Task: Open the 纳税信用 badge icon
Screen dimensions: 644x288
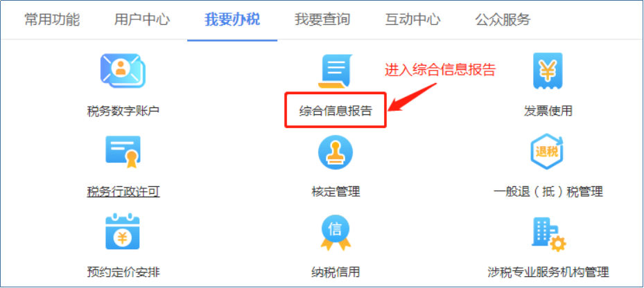Action: point(336,233)
